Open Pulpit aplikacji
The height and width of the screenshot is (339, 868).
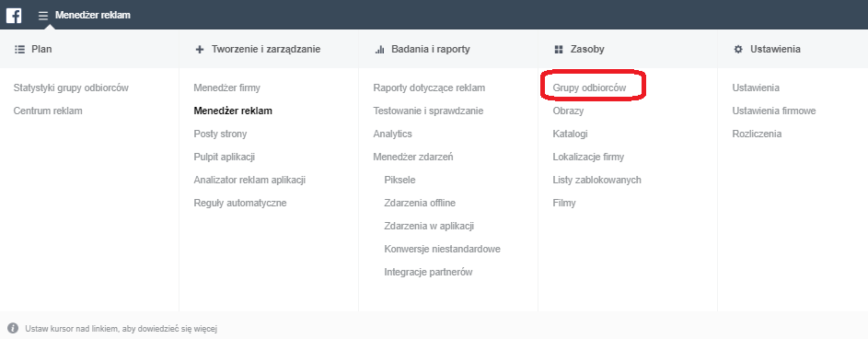[225, 157]
